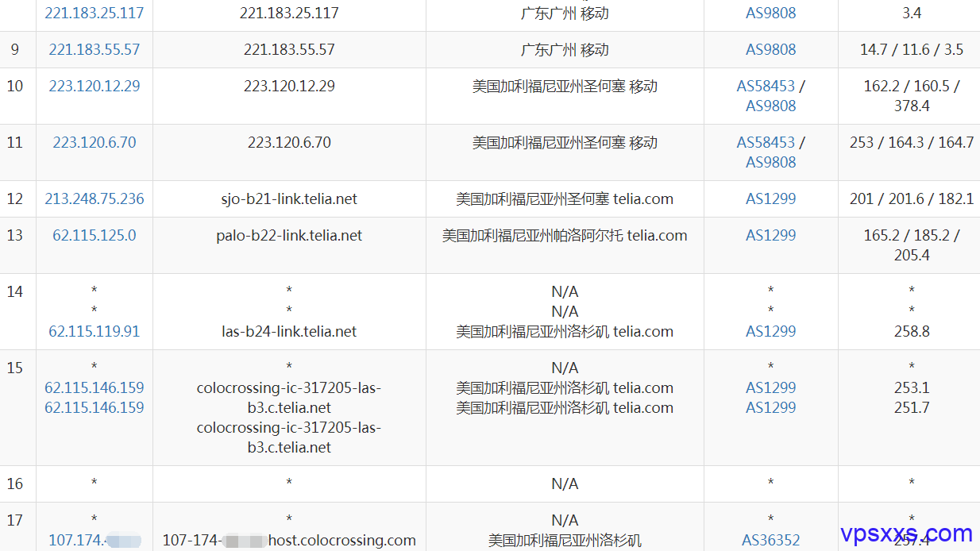Click hop number 9
Image resolution: width=980 pixels, height=551 pixels.
click(x=15, y=49)
